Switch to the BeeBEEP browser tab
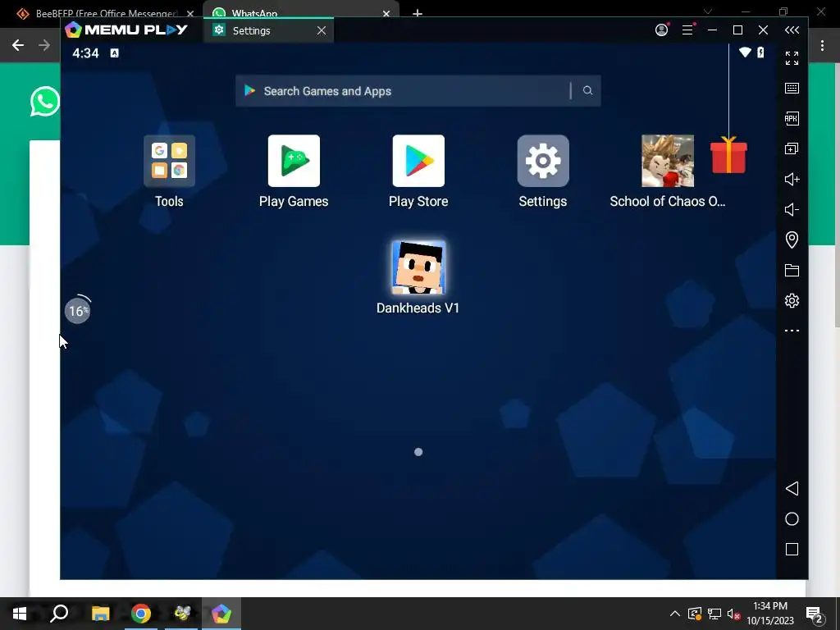The width and height of the screenshot is (840, 630). (x=102, y=13)
